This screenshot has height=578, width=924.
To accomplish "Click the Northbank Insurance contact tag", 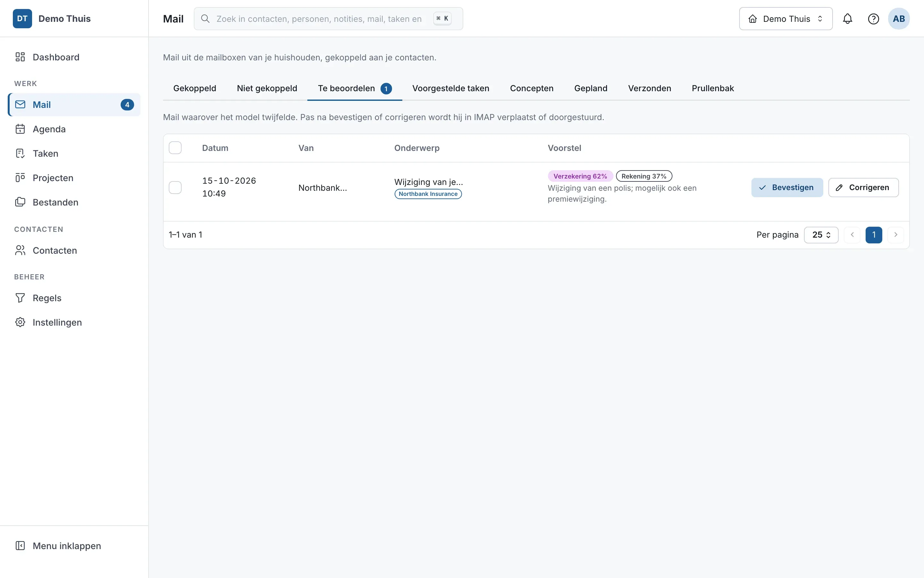I will 428,194.
